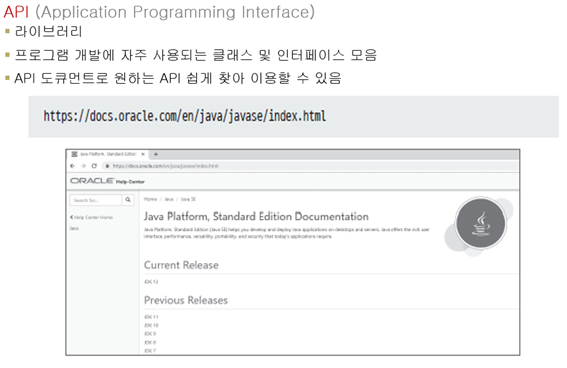Click the docs.oracle.com URL in gray box
The width and height of the screenshot is (567, 368).
184,116
